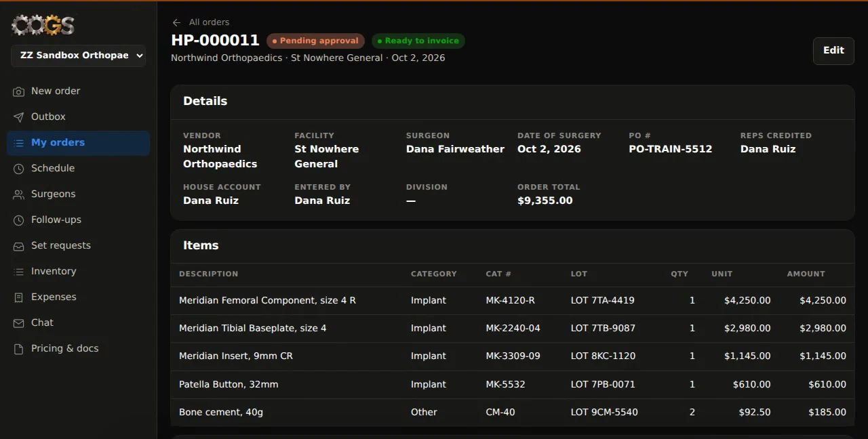Click the camera icon beside New order
The width and height of the screenshot is (868, 439).
[18, 91]
